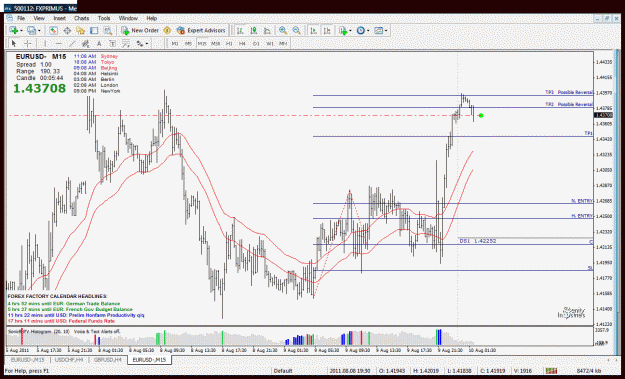Open the Tools menu
The image size is (625, 379).
pos(104,18)
